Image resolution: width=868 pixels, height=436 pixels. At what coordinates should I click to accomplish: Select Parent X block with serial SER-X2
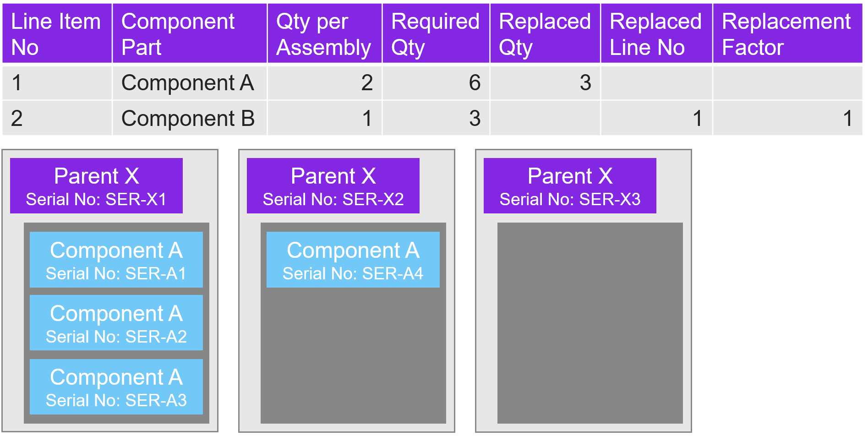pyautogui.click(x=333, y=186)
